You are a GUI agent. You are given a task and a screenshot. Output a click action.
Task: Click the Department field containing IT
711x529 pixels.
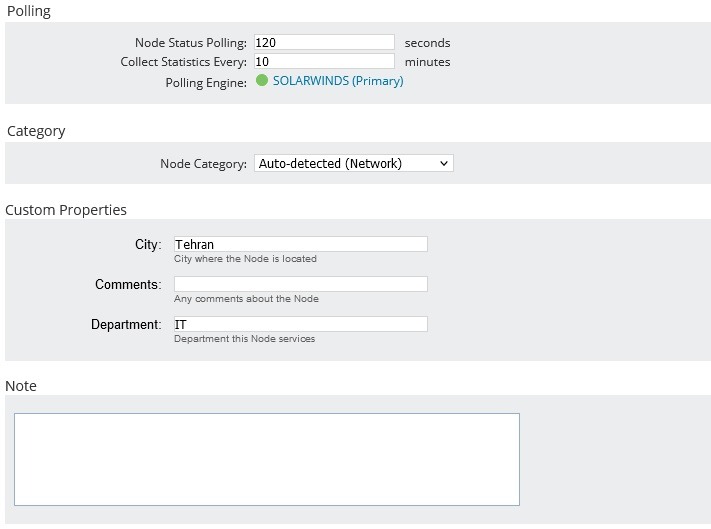coord(300,324)
